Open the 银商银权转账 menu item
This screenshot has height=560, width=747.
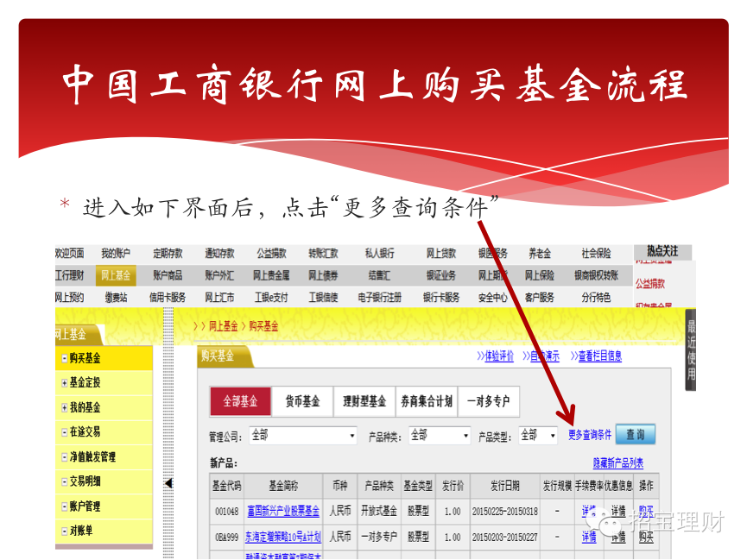click(x=596, y=275)
